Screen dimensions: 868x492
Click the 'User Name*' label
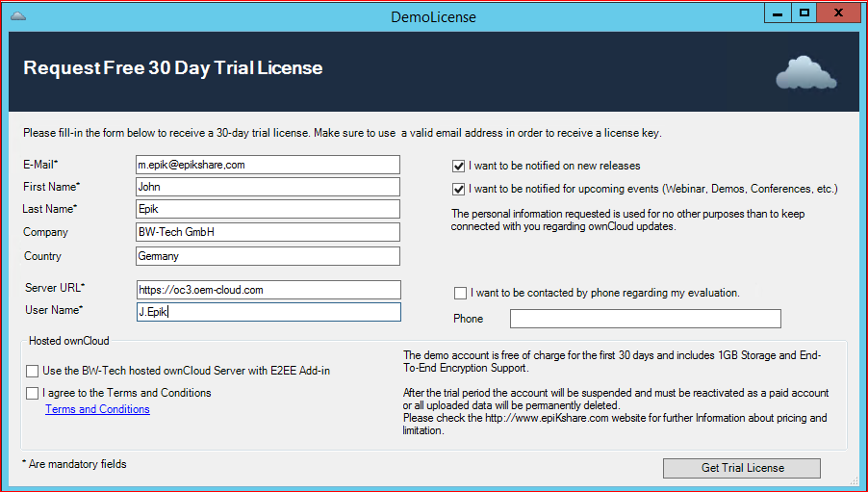click(x=54, y=310)
